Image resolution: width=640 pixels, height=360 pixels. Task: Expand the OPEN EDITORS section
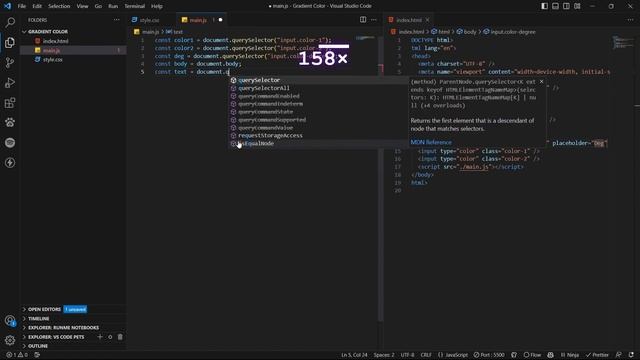[44, 309]
